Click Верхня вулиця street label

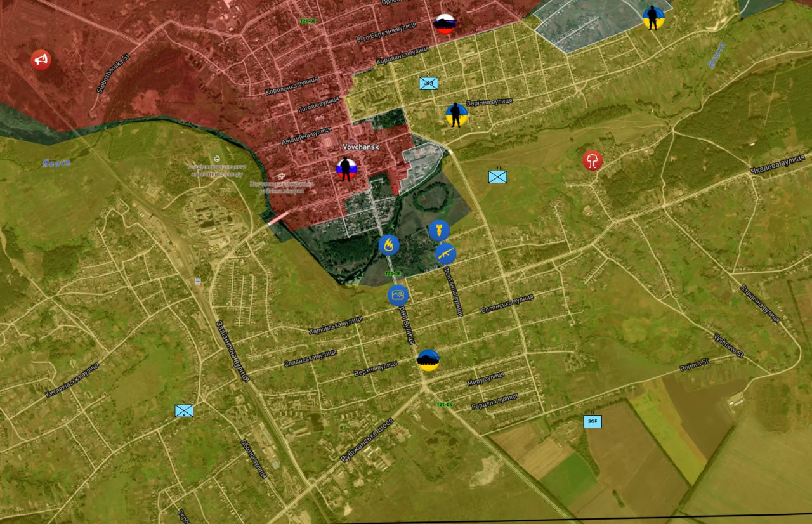pyautogui.click(x=376, y=368)
